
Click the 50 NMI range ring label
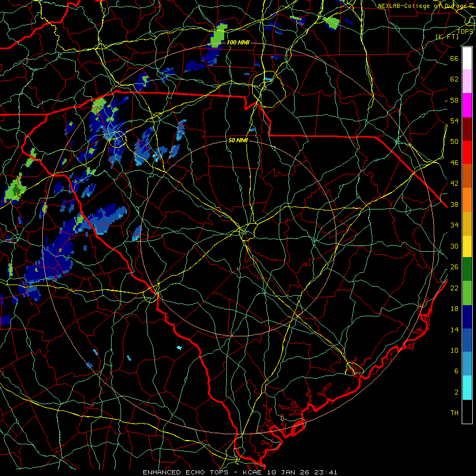238,140
